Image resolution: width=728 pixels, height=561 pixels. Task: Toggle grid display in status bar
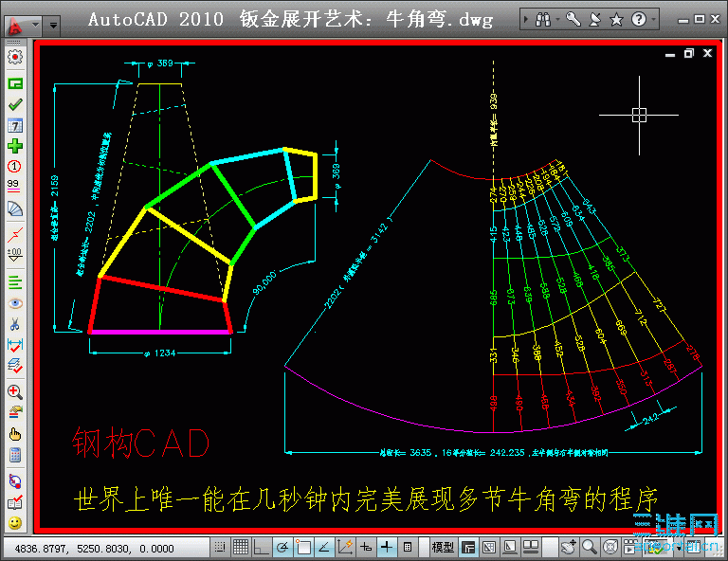241,548
